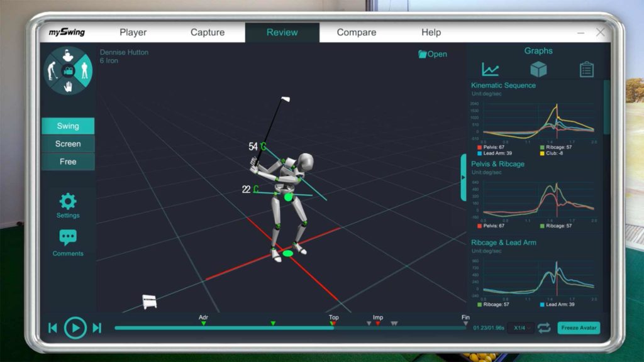
Task: Open the Settings gear
Action: tap(68, 206)
